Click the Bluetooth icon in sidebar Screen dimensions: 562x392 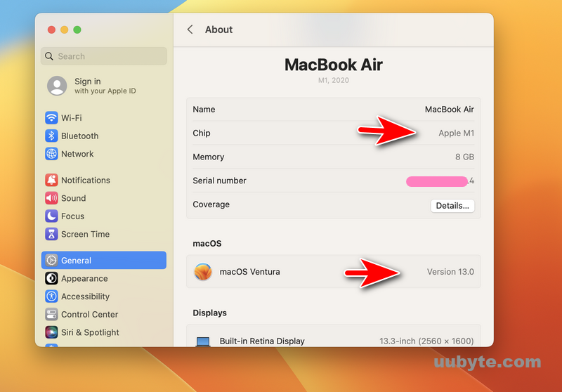pos(51,136)
